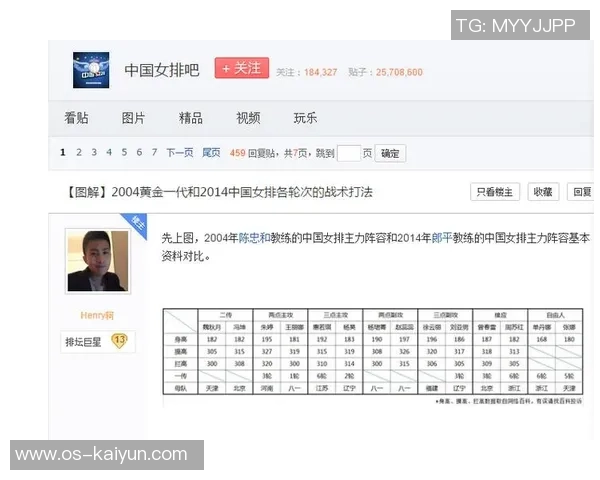The width and height of the screenshot is (600, 480).
Task: Go to page 5 of replies
Action: point(124,152)
